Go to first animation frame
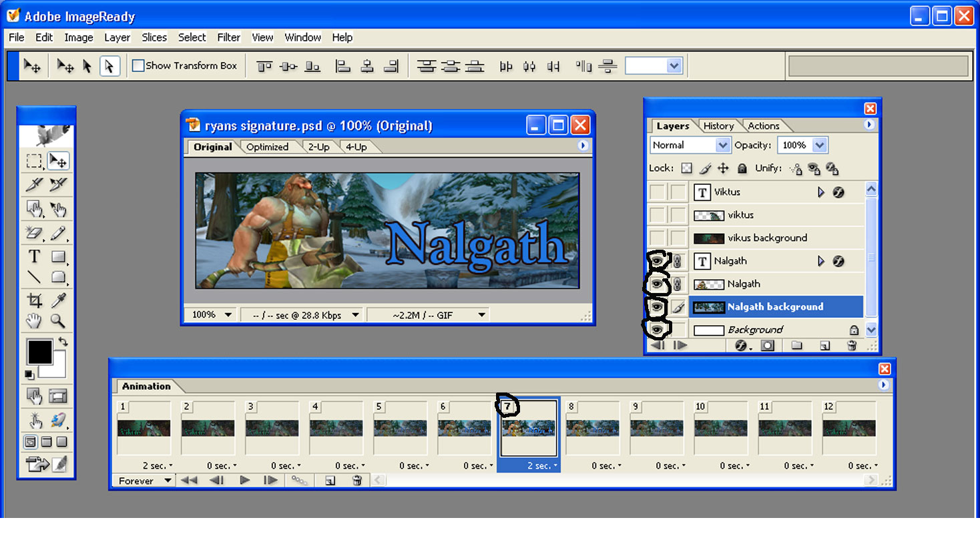This screenshot has height=534, width=980. (x=190, y=480)
